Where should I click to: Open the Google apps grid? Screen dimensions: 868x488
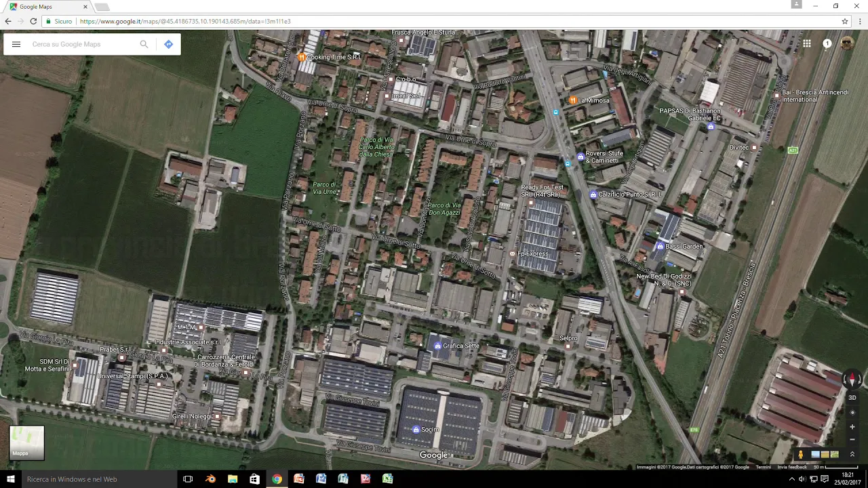click(807, 43)
